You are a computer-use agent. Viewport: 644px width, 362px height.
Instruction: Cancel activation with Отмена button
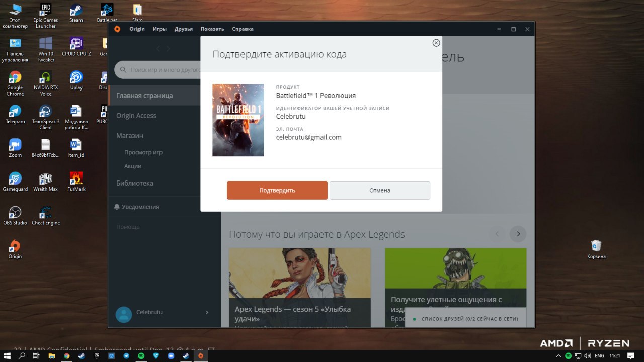coord(380,190)
